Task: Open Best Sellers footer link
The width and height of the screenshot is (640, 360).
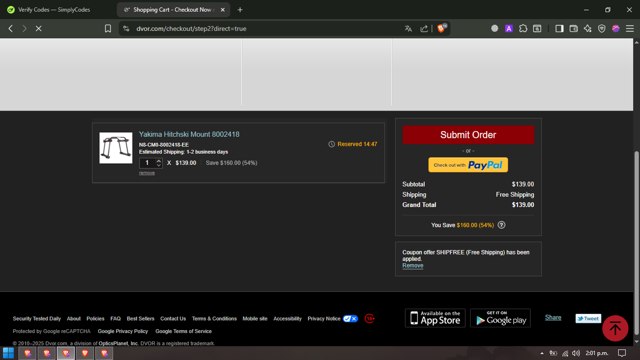Action: tap(140, 319)
